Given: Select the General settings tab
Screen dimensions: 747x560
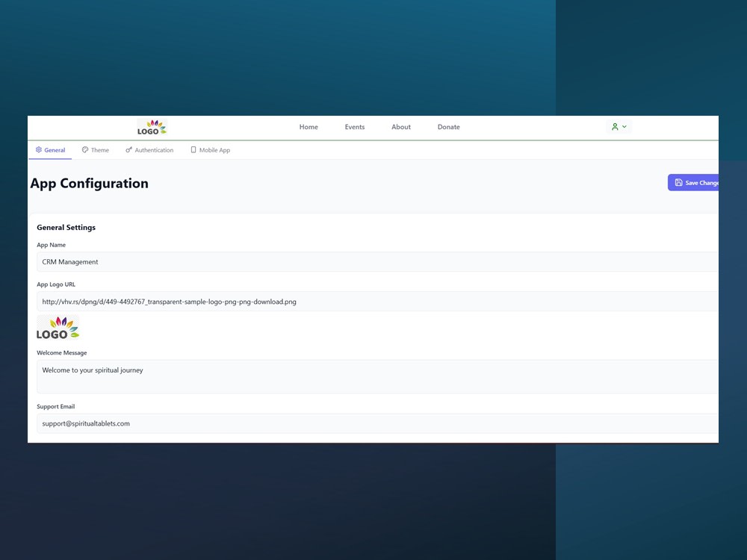Looking at the screenshot, I should [50, 150].
